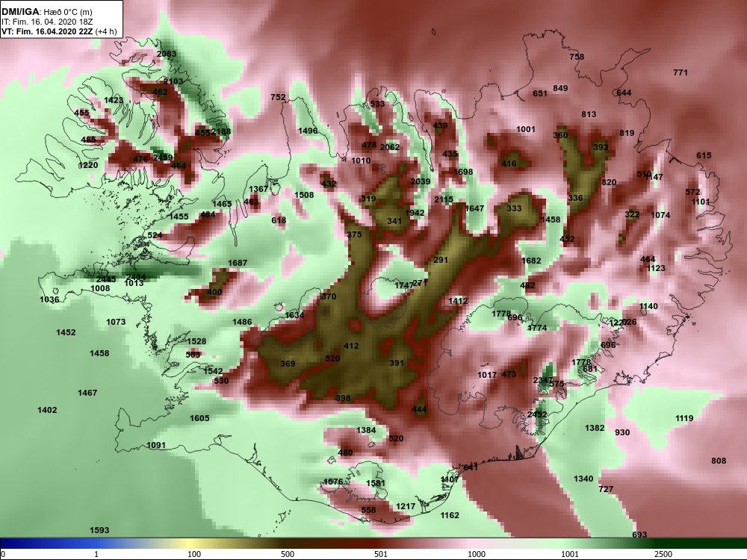The height and width of the screenshot is (560, 747).
Task: Click the map value '849'
Action: (x=560, y=88)
